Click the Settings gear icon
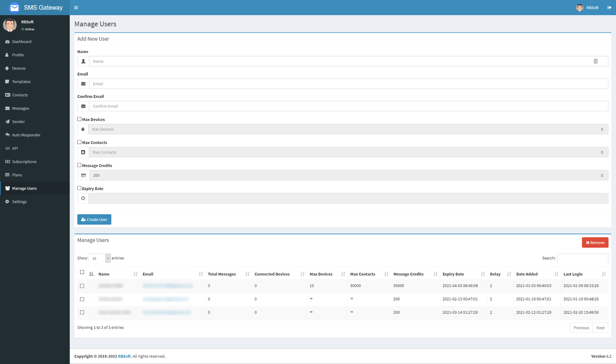616x364 pixels. (7, 202)
